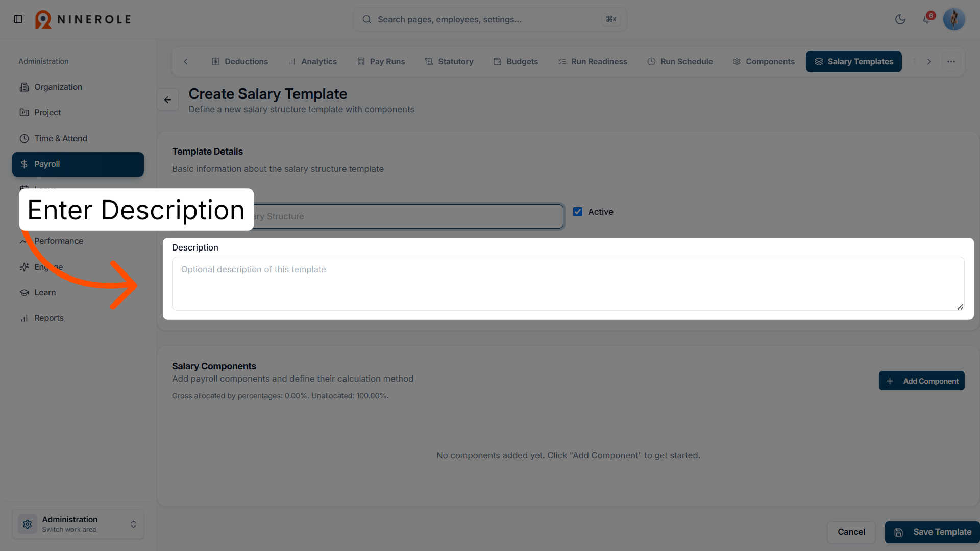Click the Administration gear icon
Screen dimensions: 980x551
click(28, 524)
